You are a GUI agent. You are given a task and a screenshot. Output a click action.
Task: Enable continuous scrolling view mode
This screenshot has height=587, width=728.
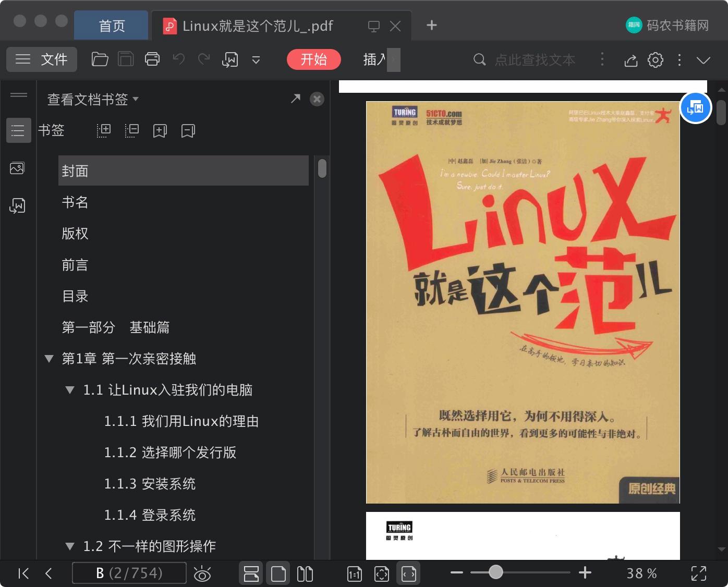(251, 573)
